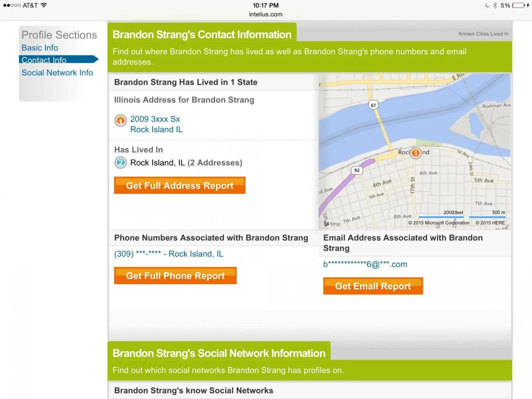Click Brandon Strang's Social Network Information heading
Image resolution: width=532 pixels, height=399 pixels.
(x=219, y=353)
